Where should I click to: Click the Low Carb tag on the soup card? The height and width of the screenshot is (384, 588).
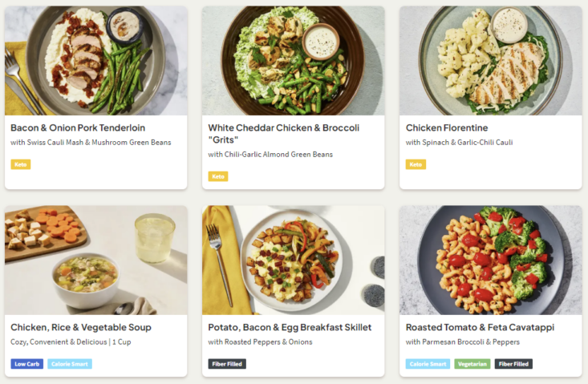click(27, 364)
